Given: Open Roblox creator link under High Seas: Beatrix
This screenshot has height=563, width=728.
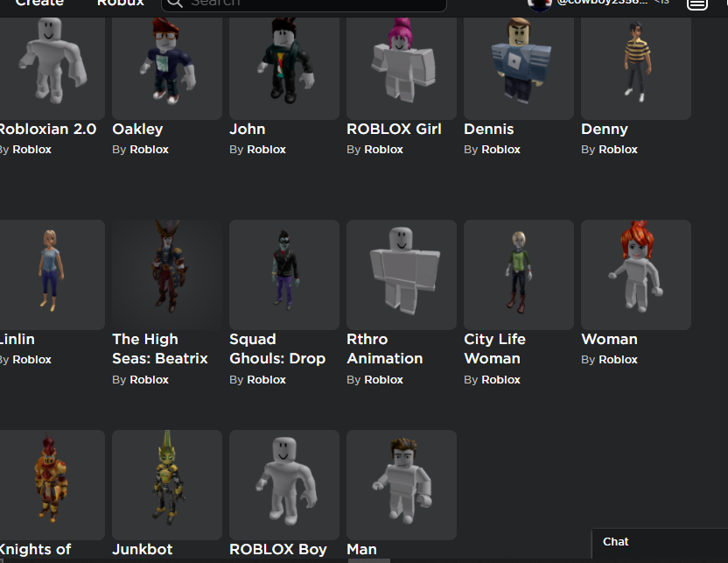Looking at the screenshot, I should point(149,380).
